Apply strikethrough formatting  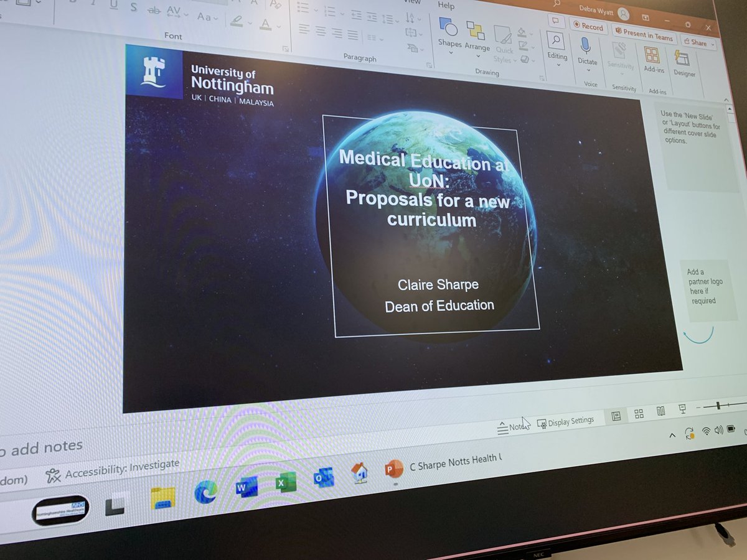(154, 10)
